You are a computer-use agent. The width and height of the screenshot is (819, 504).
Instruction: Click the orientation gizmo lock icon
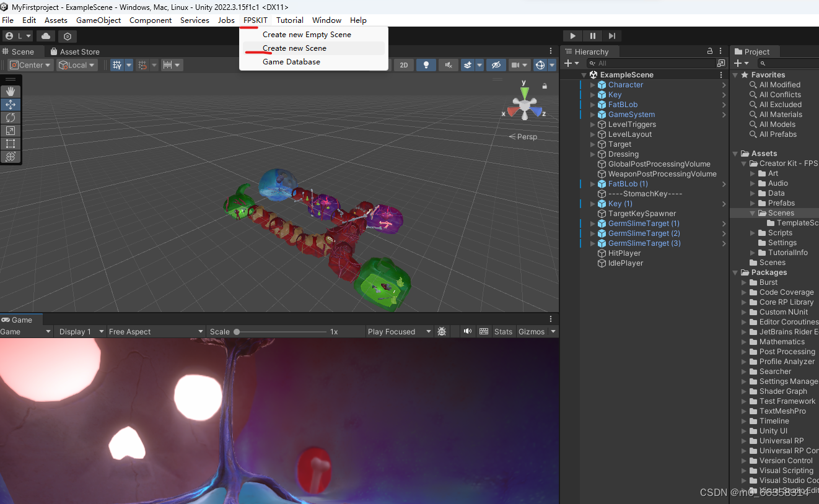[x=545, y=86]
